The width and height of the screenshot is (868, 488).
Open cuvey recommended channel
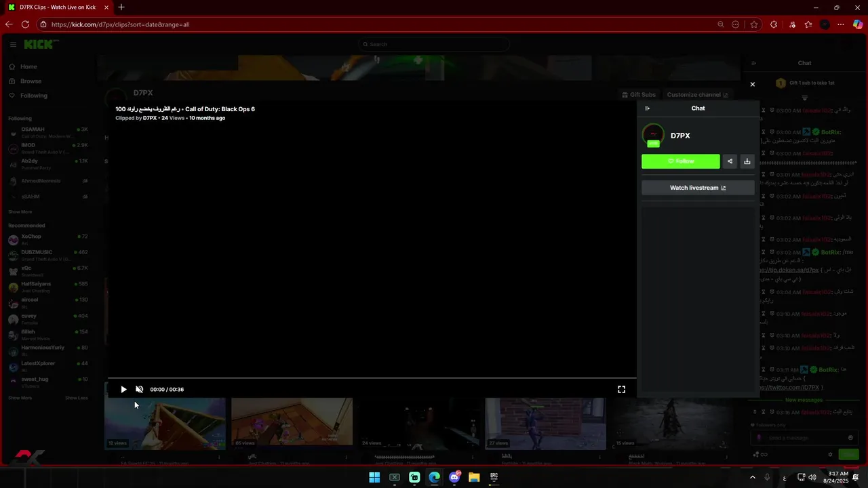pos(48,319)
